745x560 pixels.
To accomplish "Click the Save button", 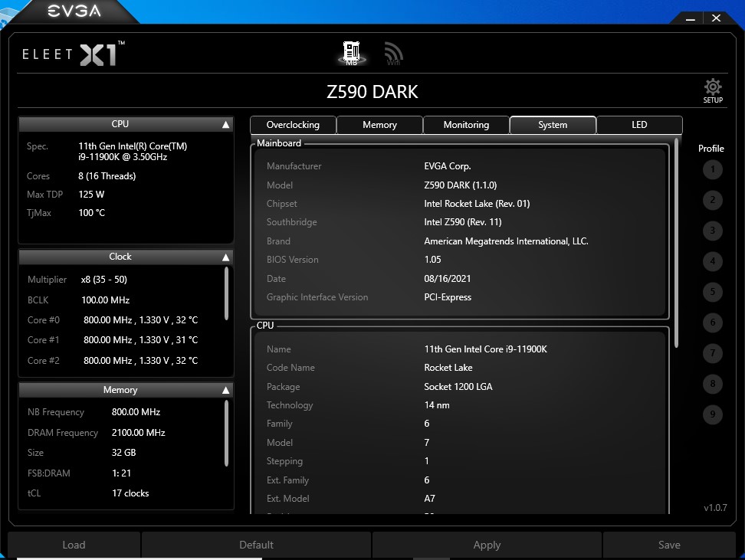I will [x=669, y=545].
